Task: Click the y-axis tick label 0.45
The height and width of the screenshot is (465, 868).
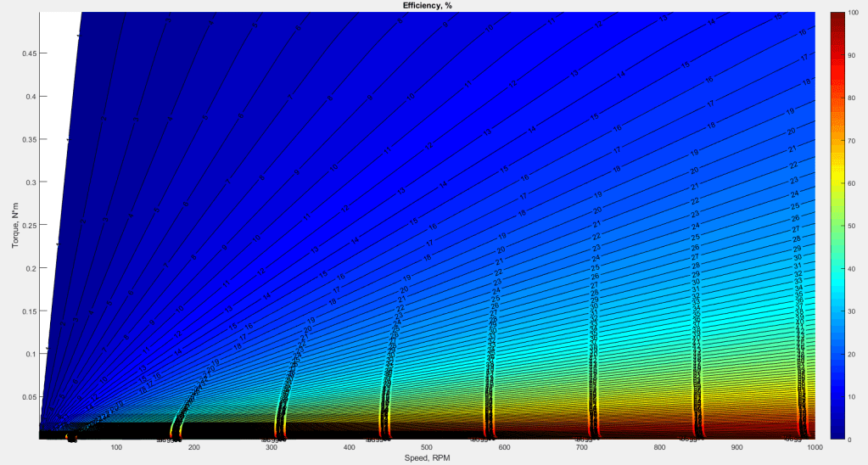Action: (x=29, y=53)
